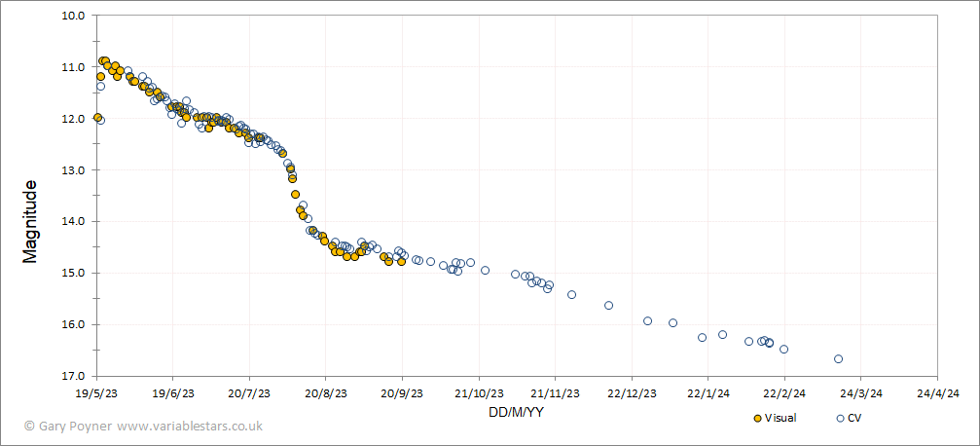Screen dimensions: 980x446
Task: Click the hollow CV legend marker
Action: pos(840,418)
